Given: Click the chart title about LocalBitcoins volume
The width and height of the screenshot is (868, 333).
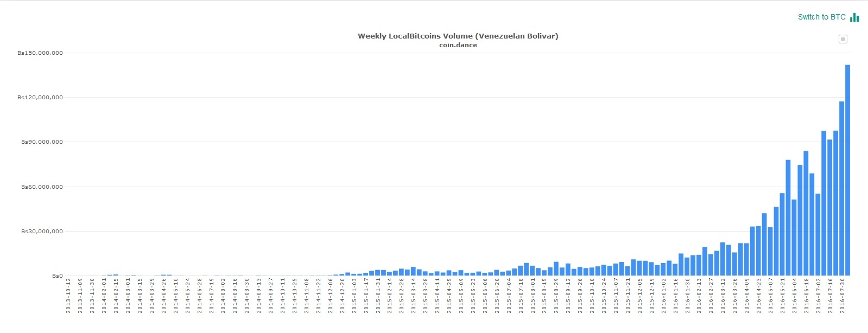Looking at the screenshot, I should [458, 36].
